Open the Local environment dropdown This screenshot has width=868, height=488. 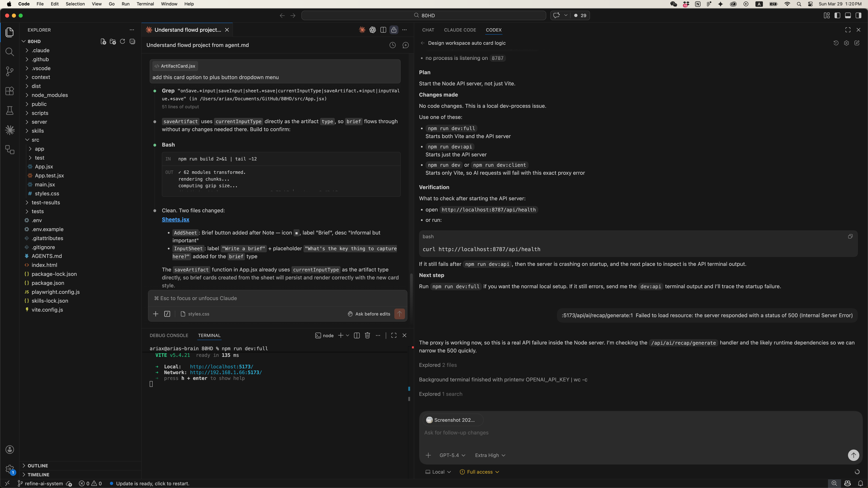pyautogui.click(x=438, y=472)
